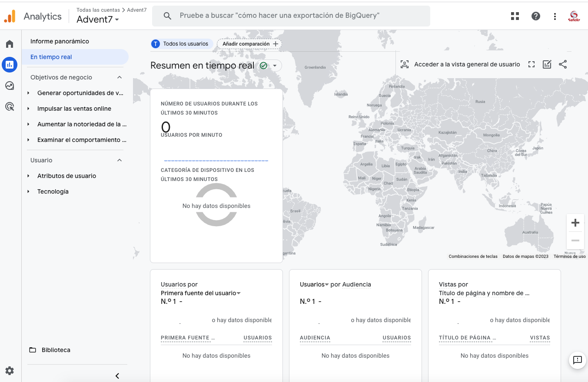Expand Generar oportunidades de venta item

coord(80,93)
